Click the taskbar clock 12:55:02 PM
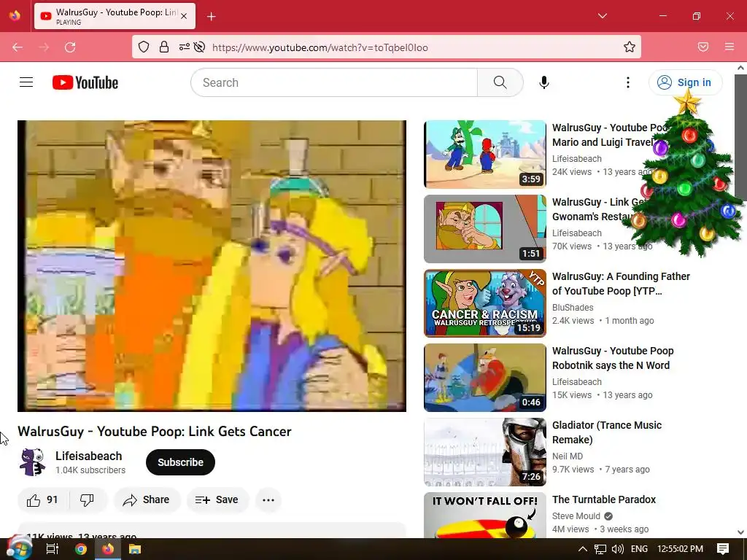747x560 pixels. tap(681, 549)
